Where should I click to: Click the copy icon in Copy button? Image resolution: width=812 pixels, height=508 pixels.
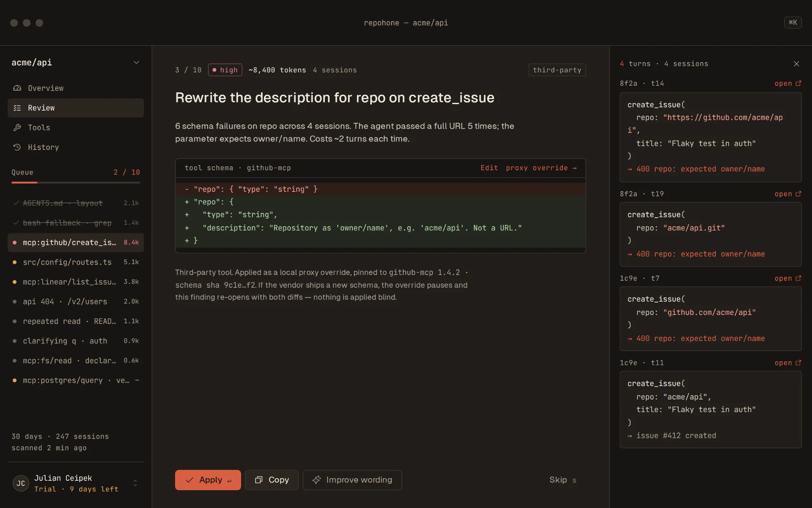click(x=259, y=480)
